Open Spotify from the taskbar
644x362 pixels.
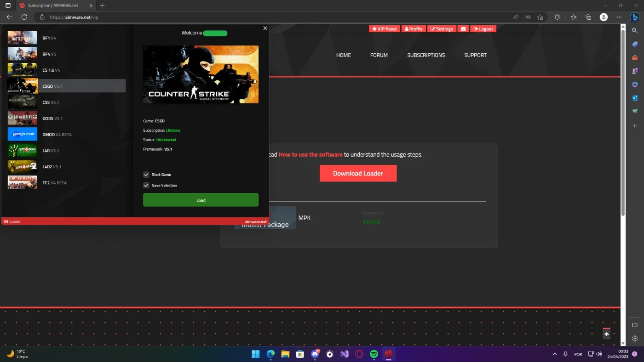[x=374, y=354]
